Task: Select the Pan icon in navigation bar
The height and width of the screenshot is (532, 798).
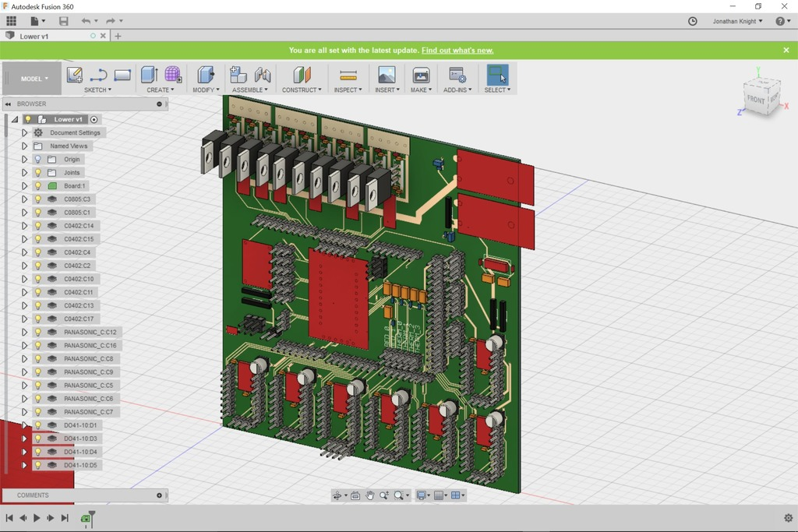Action: click(x=369, y=495)
